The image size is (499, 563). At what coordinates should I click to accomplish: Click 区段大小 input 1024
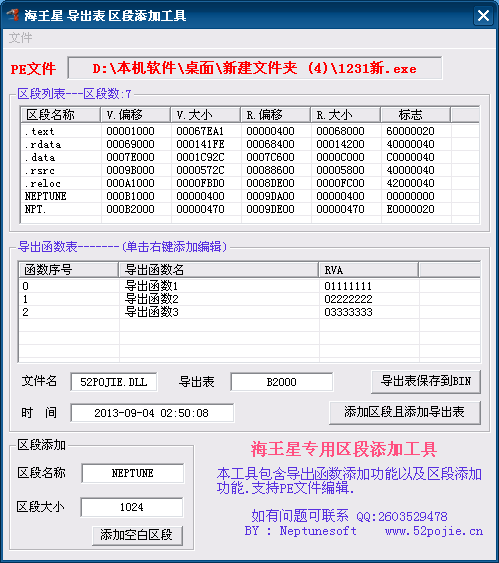(132, 507)
